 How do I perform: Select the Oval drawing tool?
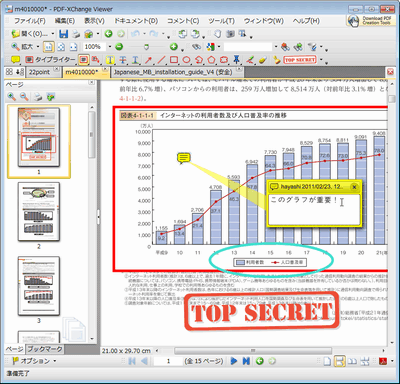pos(186,60)
